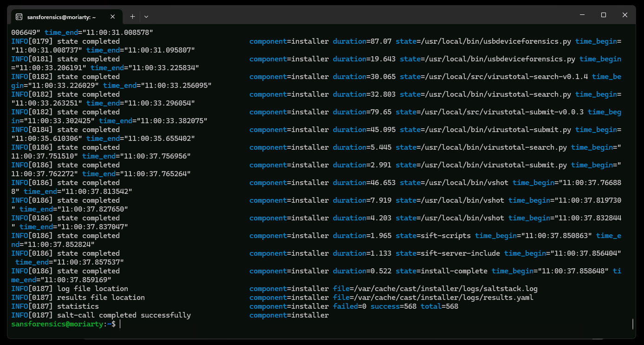The image size is (644, 345).
Task: Click the cursor at the shell prompt
Action: 120,324
